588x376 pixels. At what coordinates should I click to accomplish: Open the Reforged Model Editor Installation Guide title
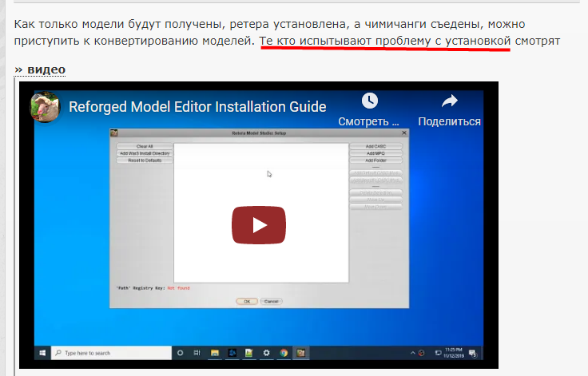tap(197, 107)
